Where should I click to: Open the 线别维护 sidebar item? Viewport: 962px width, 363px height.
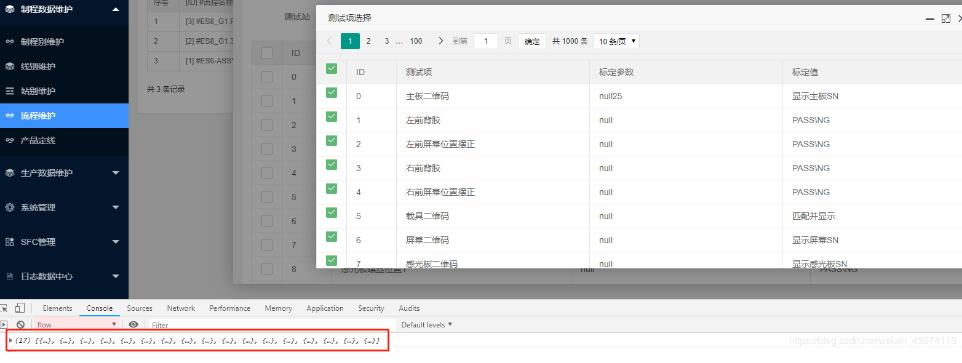[x=64, y=66]
